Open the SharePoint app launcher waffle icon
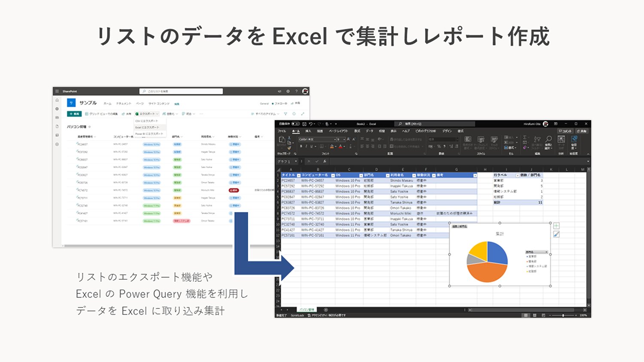This screenshot has width=644, height=362. click(x=57, y=91)
